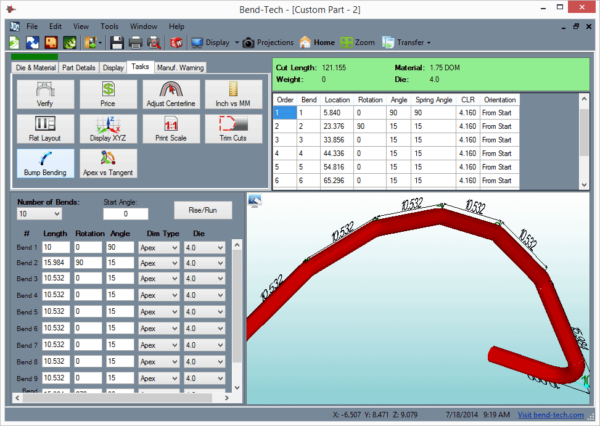The width and height of the screenshot is (600, 426).
Task: Open the Print Scale tool
Action: click(x=169, y=128)
